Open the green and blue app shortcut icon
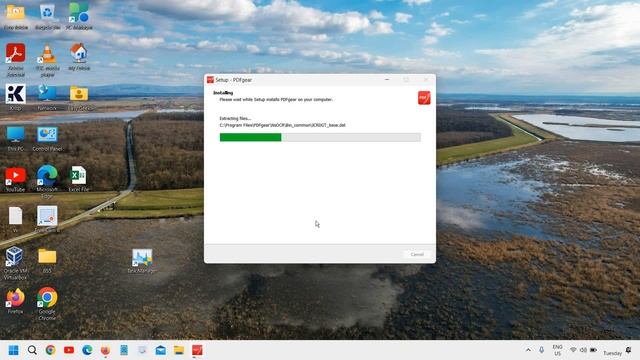This screenshot has width=640, height=360. tap(79, 16)
